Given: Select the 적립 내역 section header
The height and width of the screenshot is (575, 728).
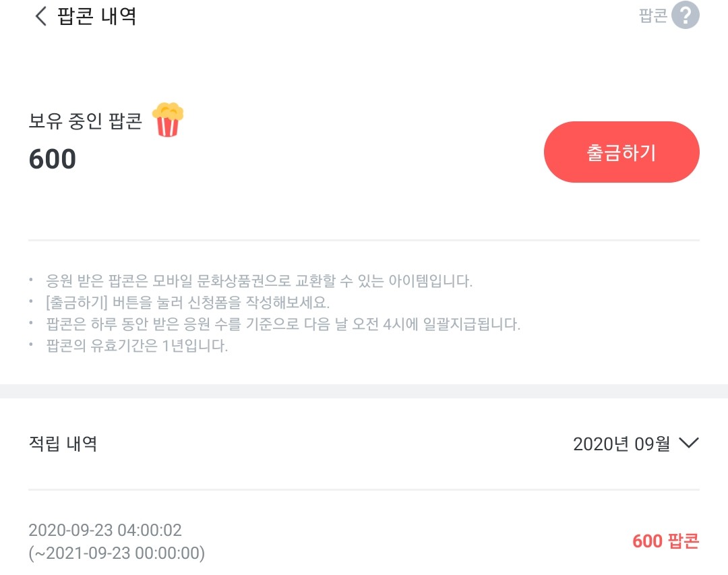Looking at the screenshot, I should pos(63,444).
